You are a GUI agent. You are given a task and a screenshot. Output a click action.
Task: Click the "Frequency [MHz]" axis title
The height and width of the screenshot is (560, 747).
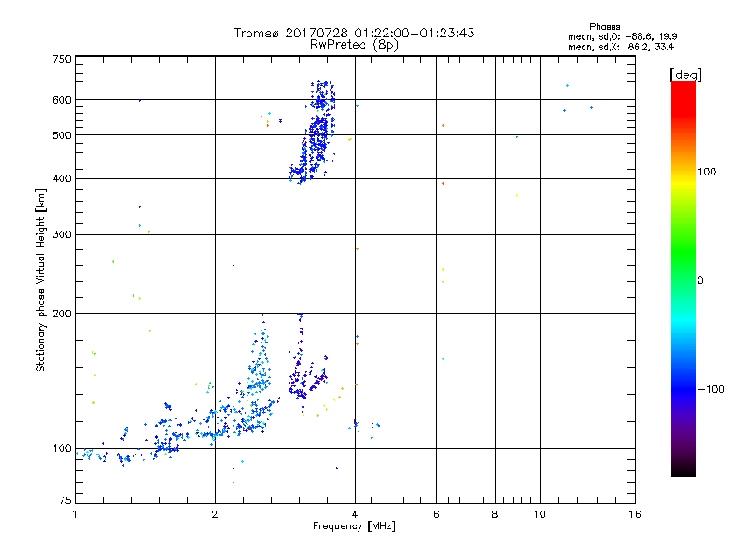click(354, 526)
